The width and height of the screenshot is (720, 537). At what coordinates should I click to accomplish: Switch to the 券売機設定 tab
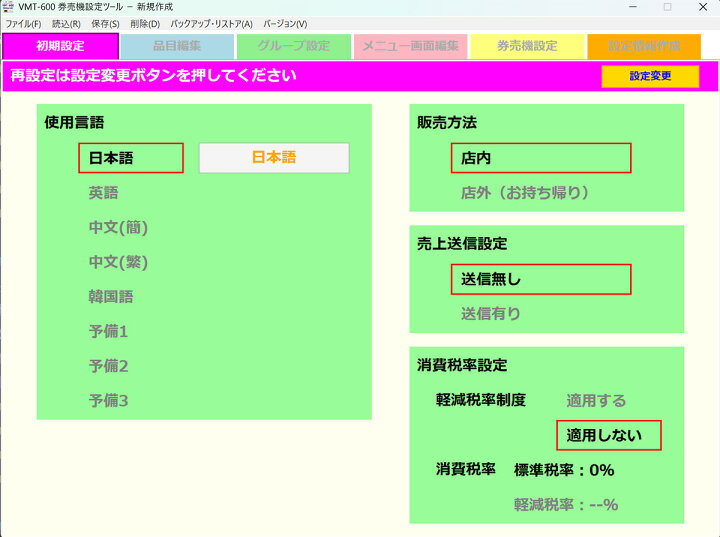[527, 46]
